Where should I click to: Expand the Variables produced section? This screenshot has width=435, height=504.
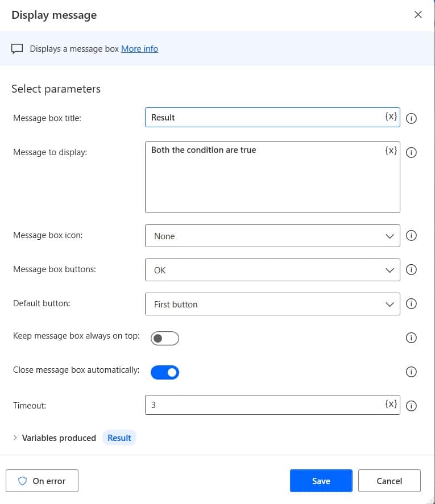[x=15, y=438]
